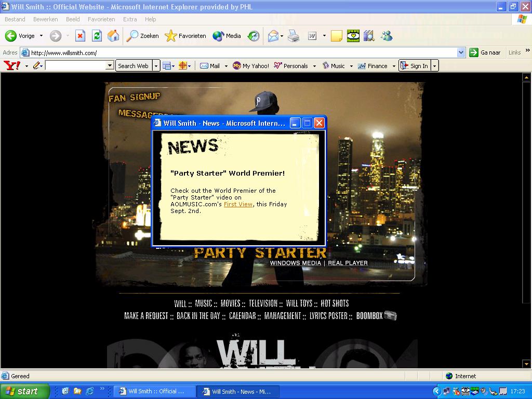Screen dimensions: 532x399
Task: Open the Extra menu in menu bar
Action: tap(130, 19)
